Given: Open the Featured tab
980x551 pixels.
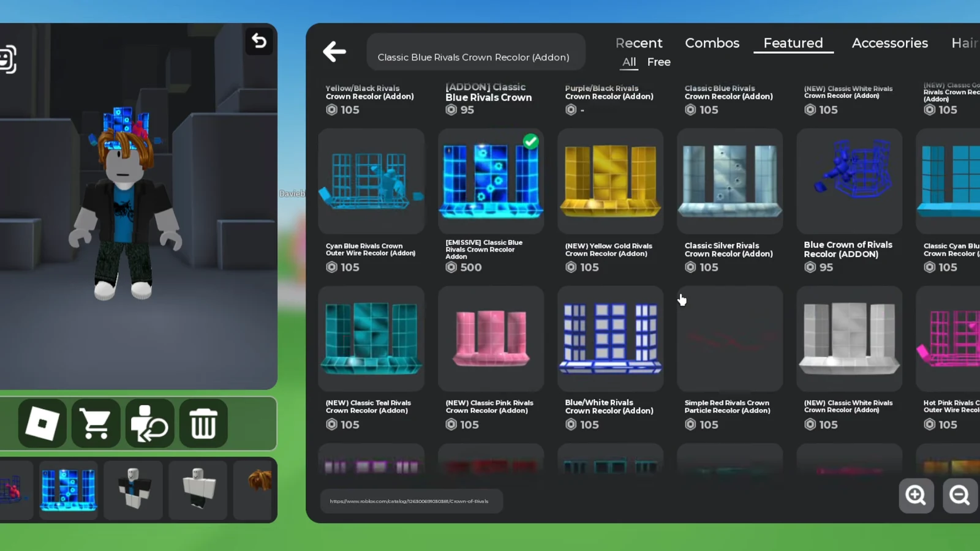Looking at the screenshot, I should (x=793, y=43).
